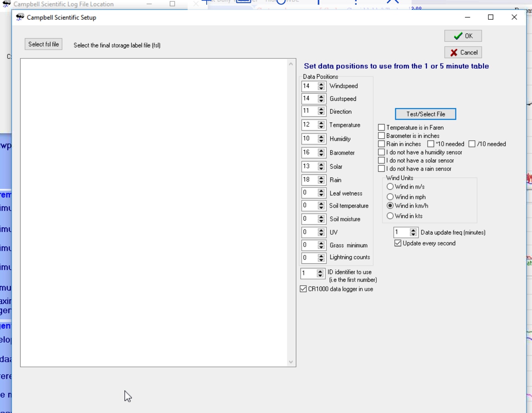Click the Grass minimum value field

[x=310, y=245]
